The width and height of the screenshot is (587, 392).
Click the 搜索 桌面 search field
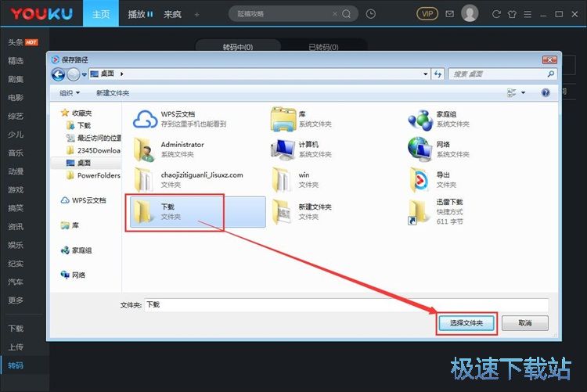pyautogui.click(x=502, y=74)
